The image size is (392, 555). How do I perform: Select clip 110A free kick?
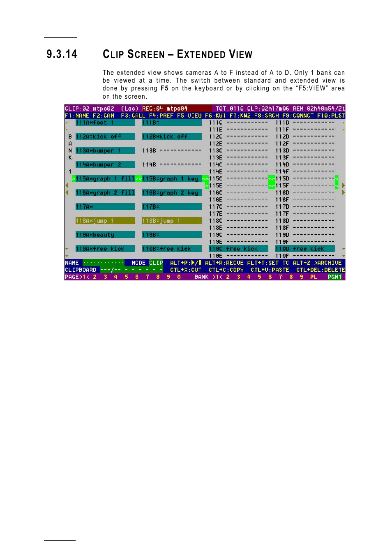(105, 249)
